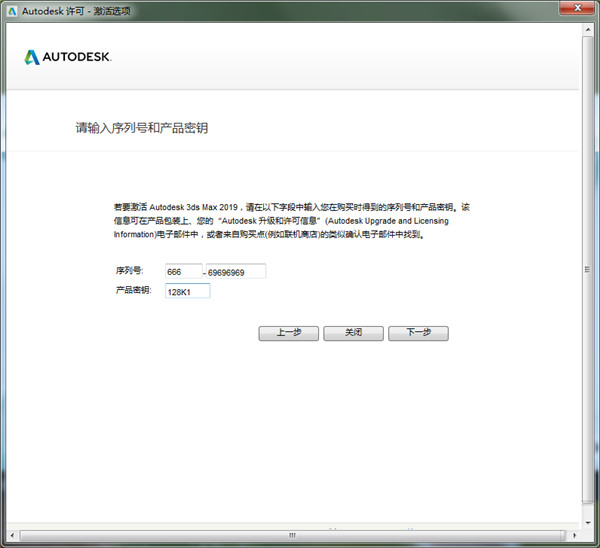Click the Autodesk logo in header

pyautogui.click(x=68, y=57)
